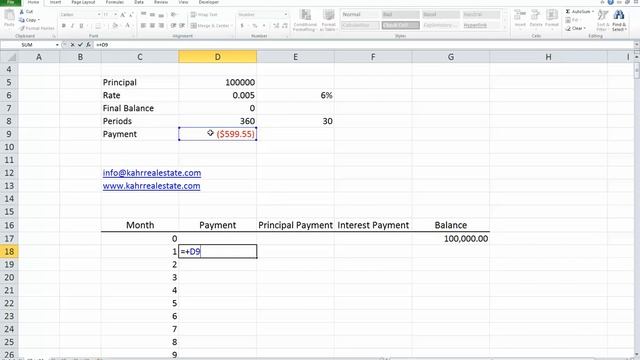The height and width of the screenshot is (360, 640).
Task: Expand the cell Styles gallery
Action: tap(505, 28)
